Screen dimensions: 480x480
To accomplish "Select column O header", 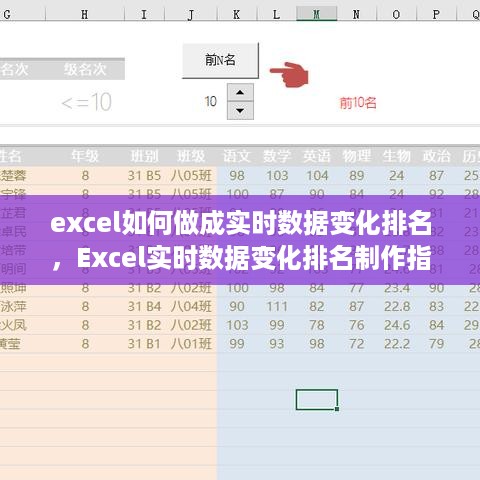I will [396, 14].
